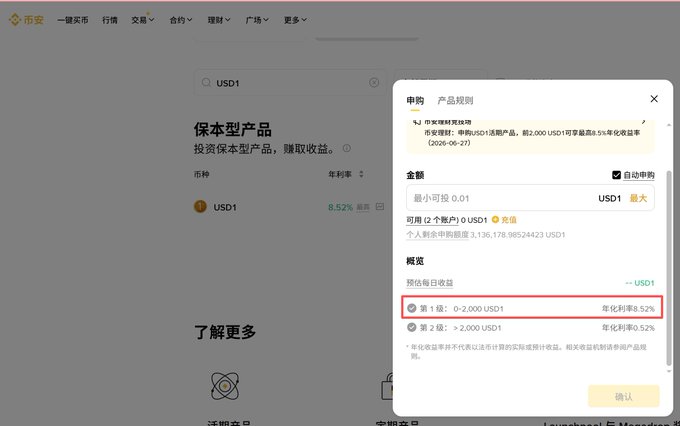
Task: Clear the USD1 search text
Action: click(374, 82)
